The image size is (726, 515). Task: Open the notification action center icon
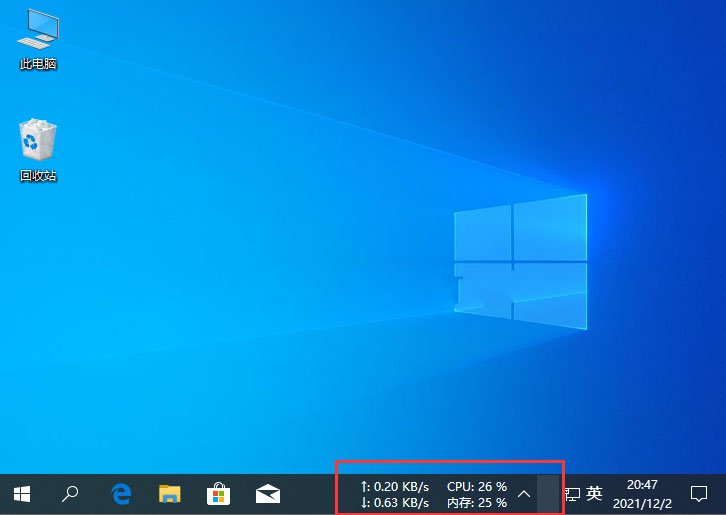pyautogui.click(x=699, y=494)
